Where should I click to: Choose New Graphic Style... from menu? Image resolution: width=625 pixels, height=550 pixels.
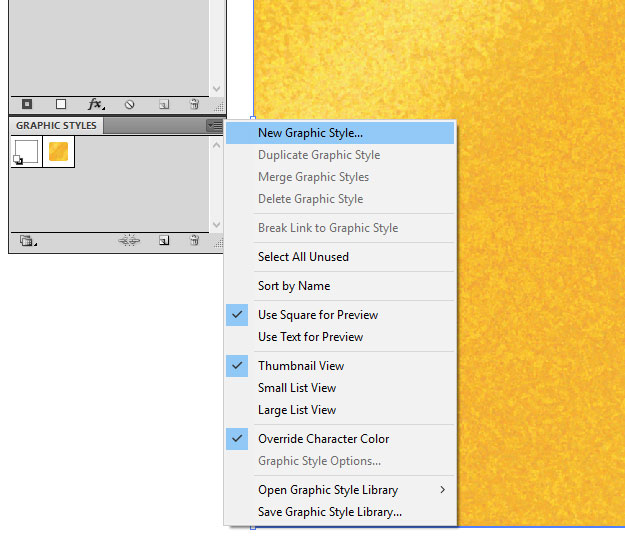[x=310, y=133]
